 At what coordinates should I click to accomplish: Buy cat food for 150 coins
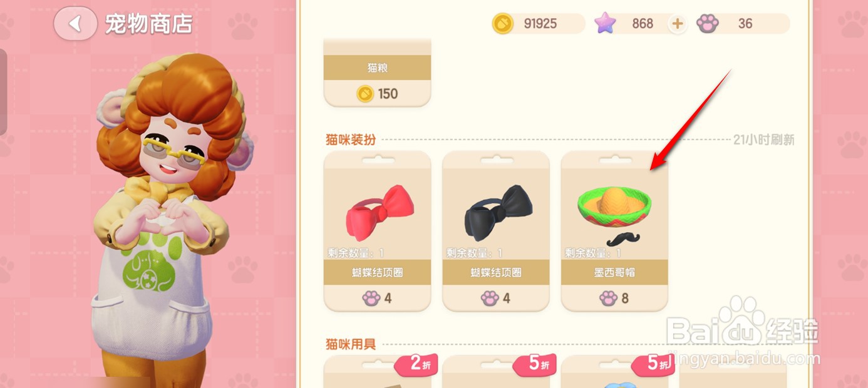click(x=378, y=93)
